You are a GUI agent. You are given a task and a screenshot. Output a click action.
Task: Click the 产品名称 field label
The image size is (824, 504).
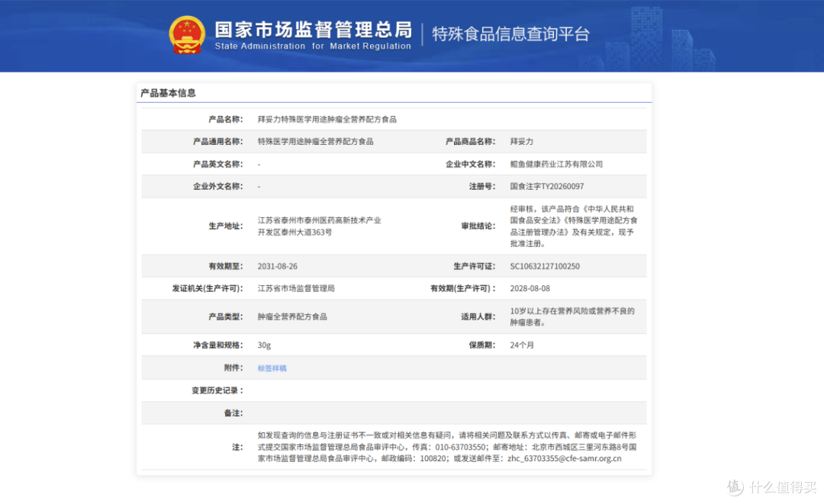(225, 119)
